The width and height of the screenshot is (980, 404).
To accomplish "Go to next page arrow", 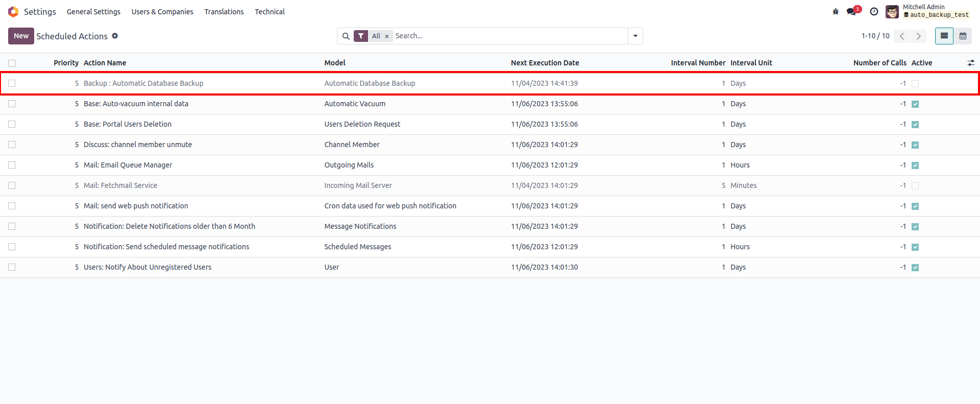I will [918, 36].
